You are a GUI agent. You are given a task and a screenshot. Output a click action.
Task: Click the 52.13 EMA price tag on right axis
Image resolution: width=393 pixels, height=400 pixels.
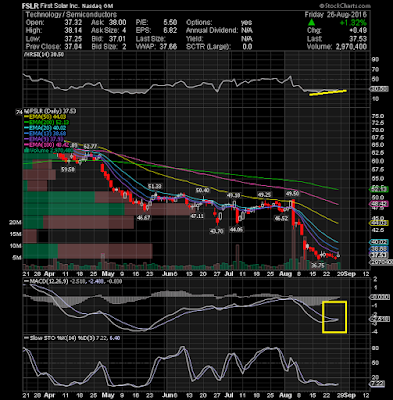379,189
